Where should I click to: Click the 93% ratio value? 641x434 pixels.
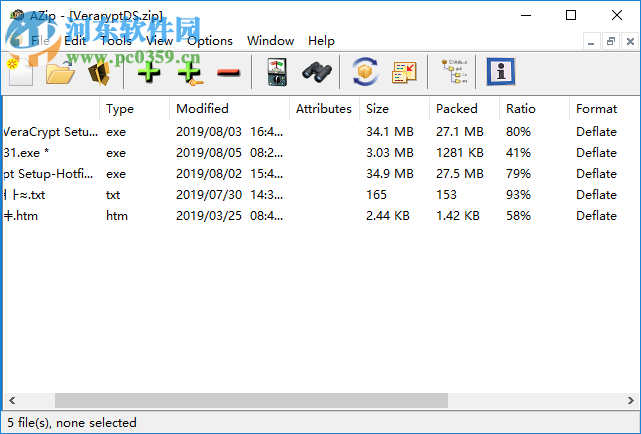(518, 195)
